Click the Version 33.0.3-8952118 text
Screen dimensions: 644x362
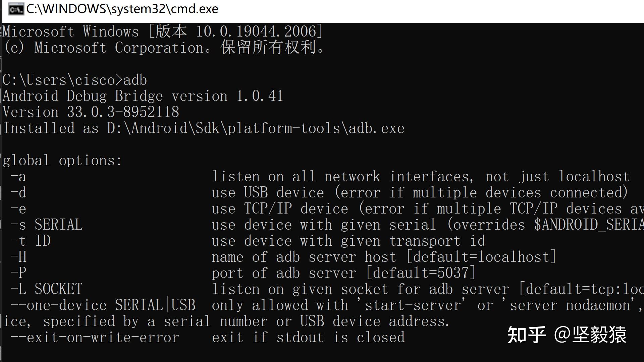[91, 112]
